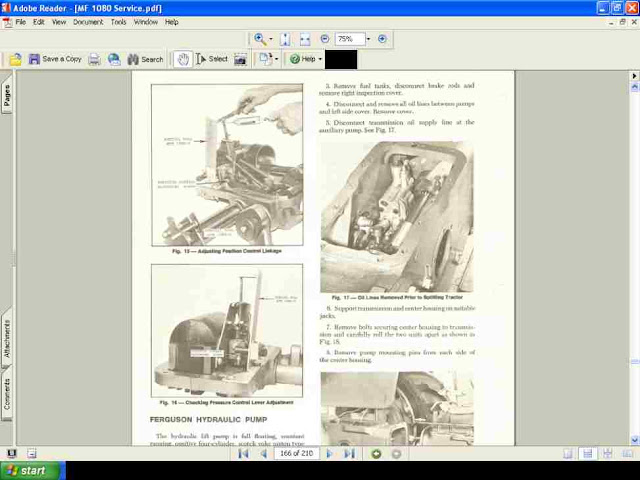Image resolution: width=640 pixels, height=480 pixels.
Task: Click the Windows Start button
Action: coord(32,471)
